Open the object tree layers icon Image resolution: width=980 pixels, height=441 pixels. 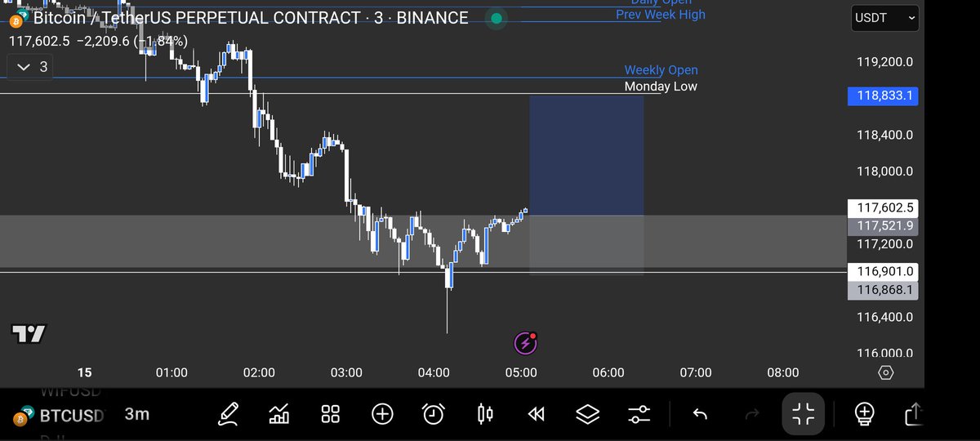587,414
